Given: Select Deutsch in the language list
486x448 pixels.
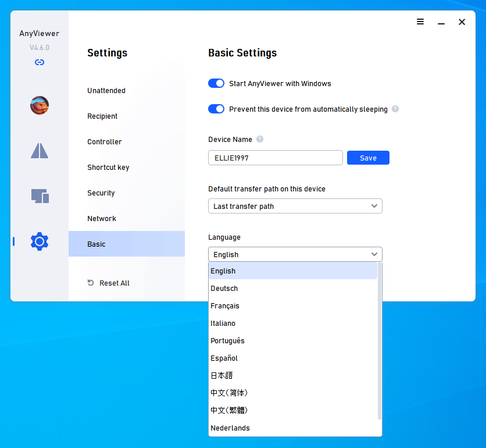Looking at the screenshot, I should click(293, 288).
